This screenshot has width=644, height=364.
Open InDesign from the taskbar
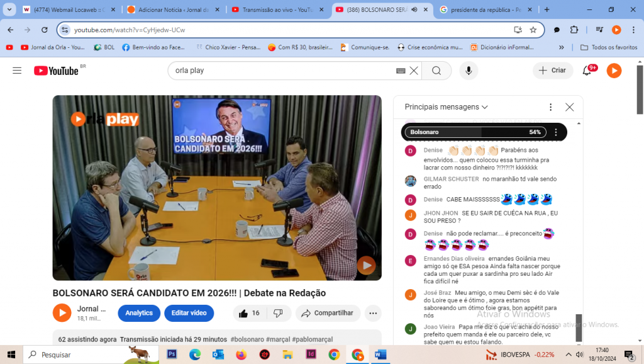pyautogui.click(x=311, y=355)
